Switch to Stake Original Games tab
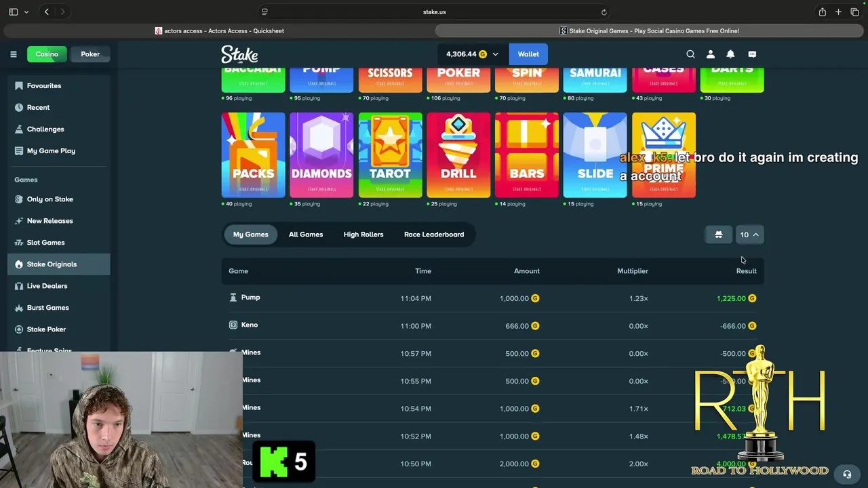The image size is (868, 488). tap(650, 31)
